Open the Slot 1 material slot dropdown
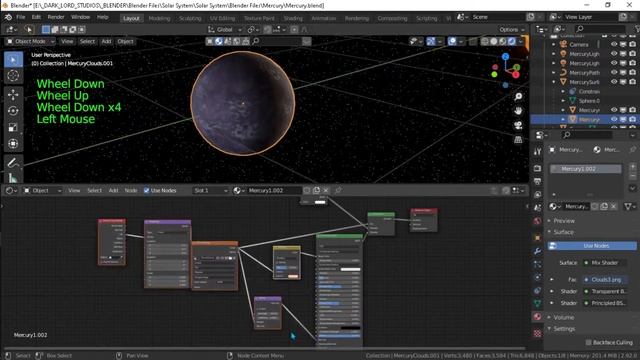Viewport: 640px width, 360px height. [211, 191]
